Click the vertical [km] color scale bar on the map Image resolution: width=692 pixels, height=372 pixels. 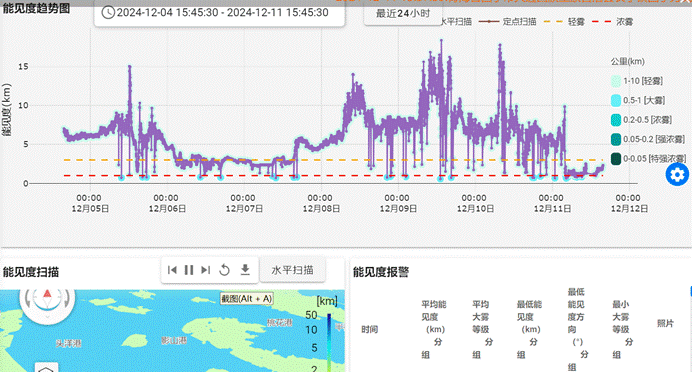pos(329,343)
